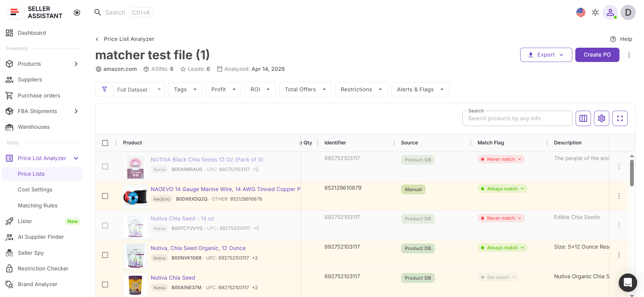Open the column layout icon button

point(583,118)
